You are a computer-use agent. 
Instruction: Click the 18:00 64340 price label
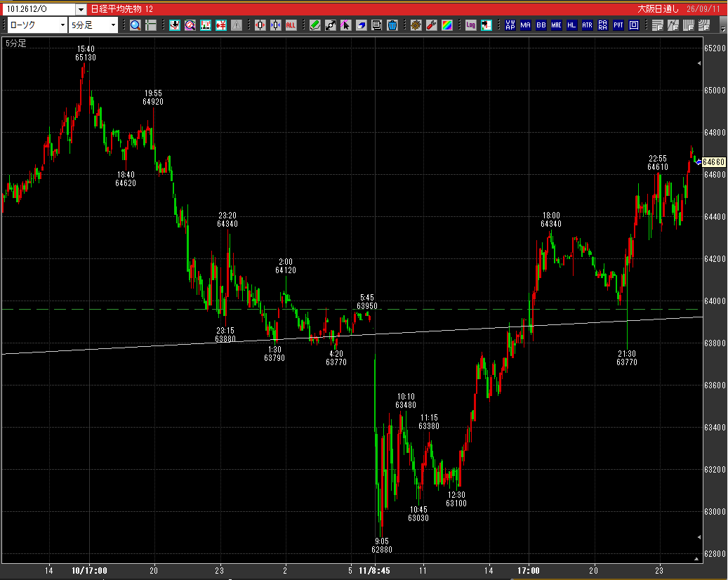(551, 220)
